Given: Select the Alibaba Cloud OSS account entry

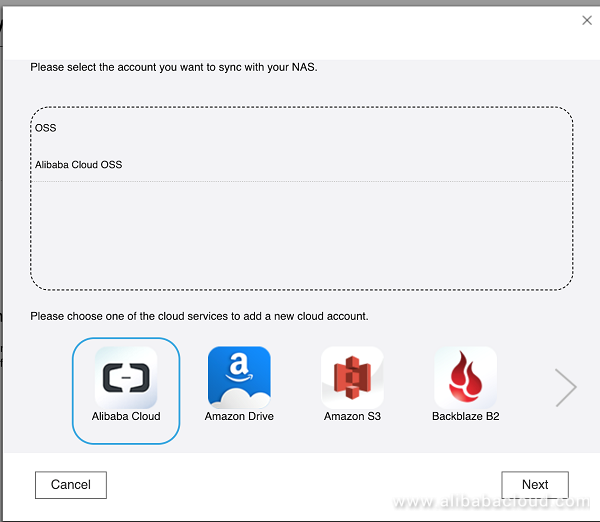Looking at the screenshot, I should [78, 165].
